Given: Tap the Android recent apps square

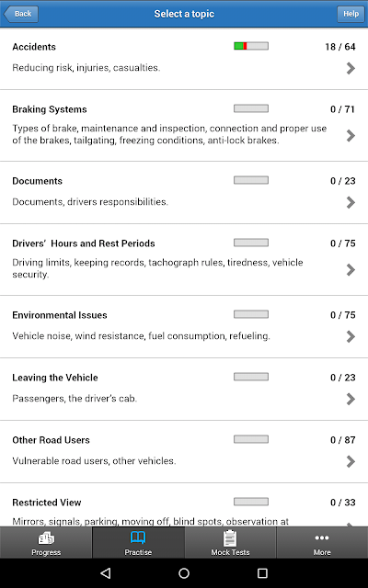Looking at the screenshot, I should (262, 573).
